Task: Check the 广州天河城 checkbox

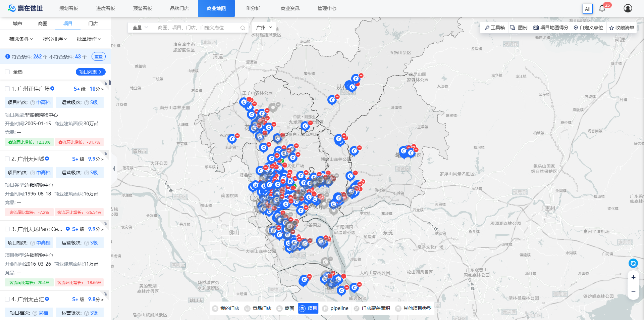Action: pyautogui.click(x=7, y=159)
